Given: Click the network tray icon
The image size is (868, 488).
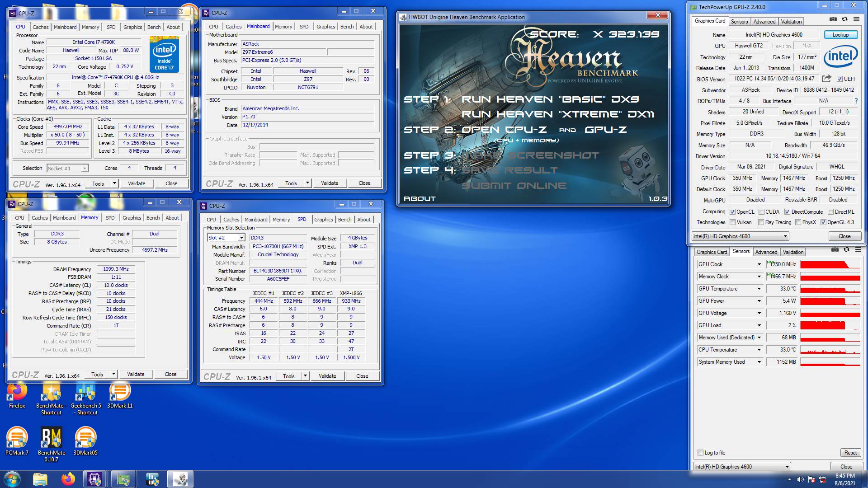Looking at the screenshot, I should click(822, 479).
